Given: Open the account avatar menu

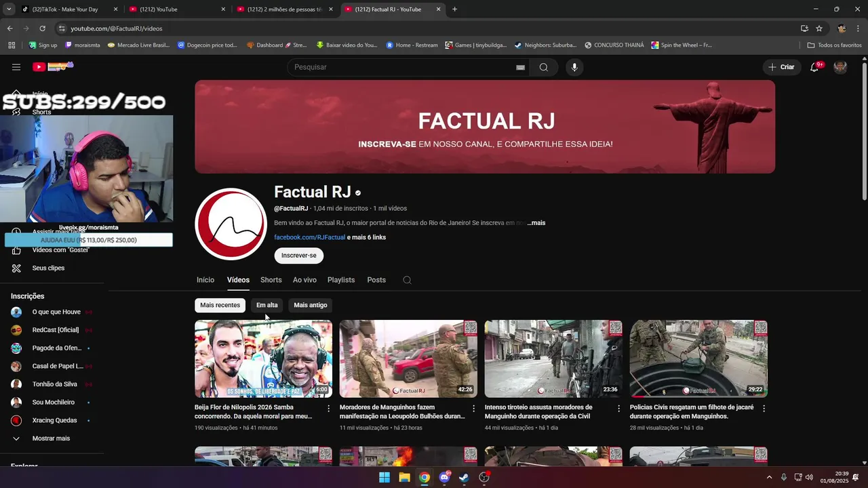Looking at the screenshot, I should [x=840, y=67].
